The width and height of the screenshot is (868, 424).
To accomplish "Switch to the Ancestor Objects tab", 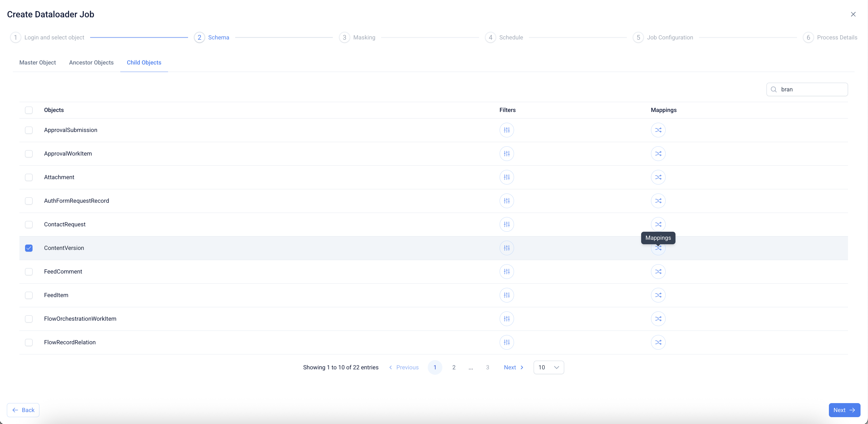I will tap(91, 63).
